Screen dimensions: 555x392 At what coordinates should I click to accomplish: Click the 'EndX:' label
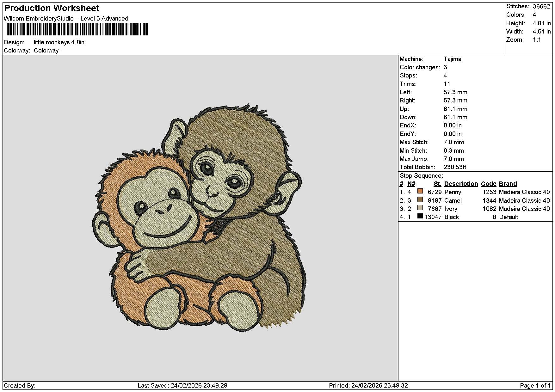(408, 126)
